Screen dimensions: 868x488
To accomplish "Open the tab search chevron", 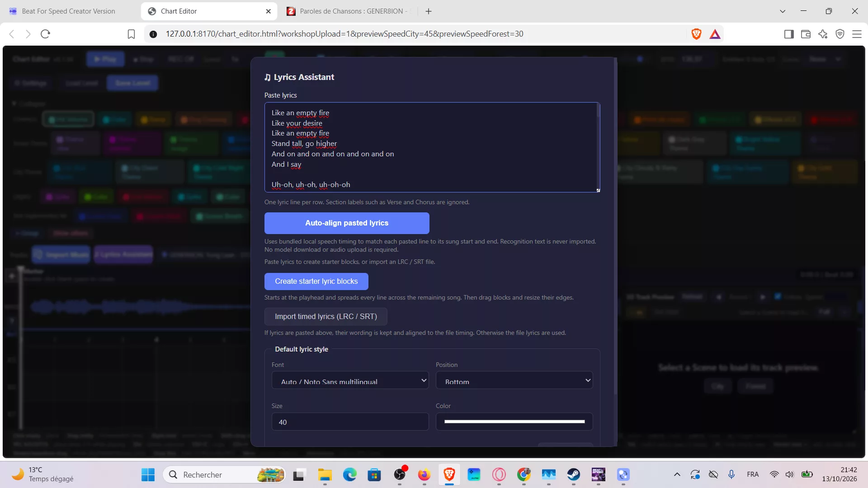I will click(x=783, y=11).
